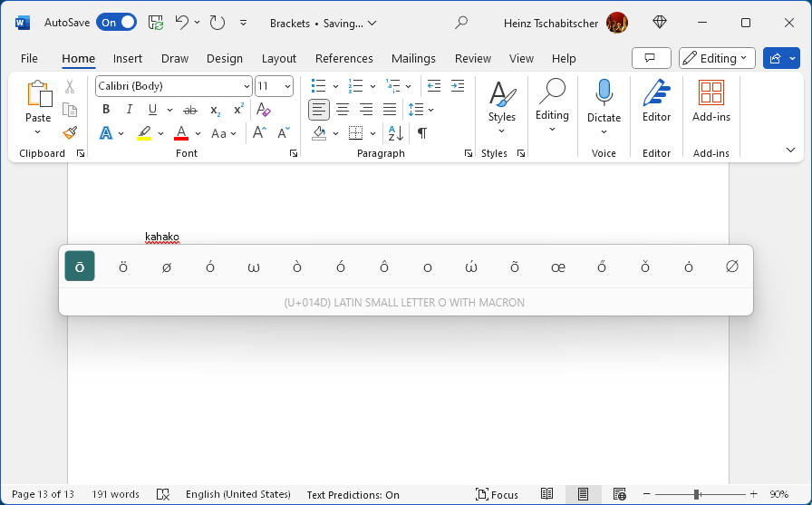Toggle Bold formatting
The height and width of the screenshot is (505, 812).
click(x=106, y=110)
